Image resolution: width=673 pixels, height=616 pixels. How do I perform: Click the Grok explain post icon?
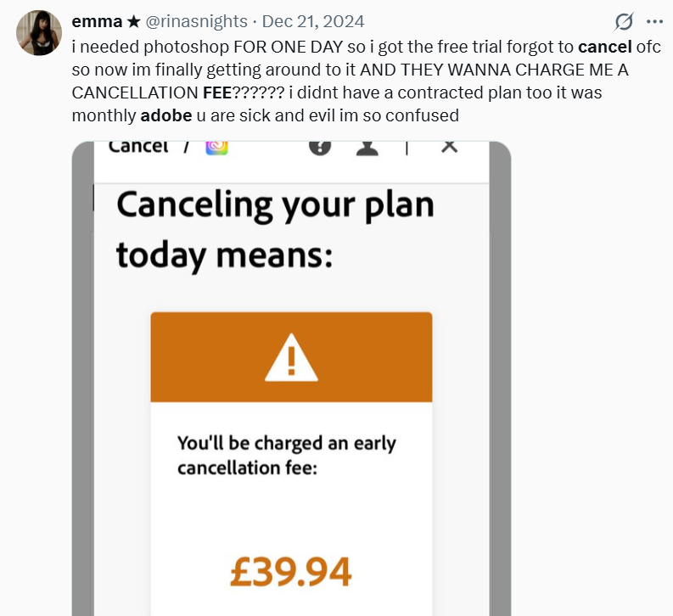(x=625, y=21)
